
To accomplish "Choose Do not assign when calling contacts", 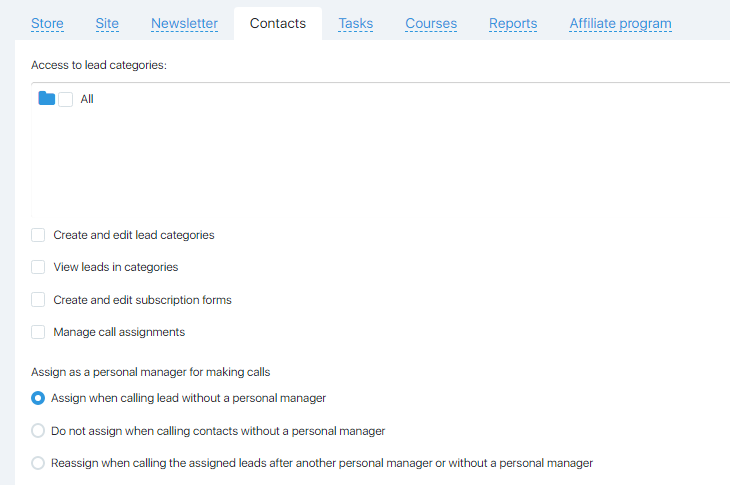I will [38, 431].
